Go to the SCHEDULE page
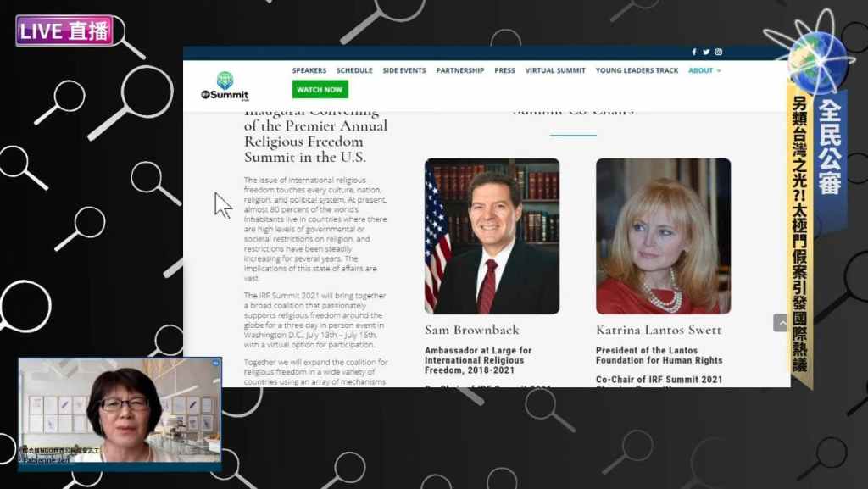868x489 pixels. [354, 70]
